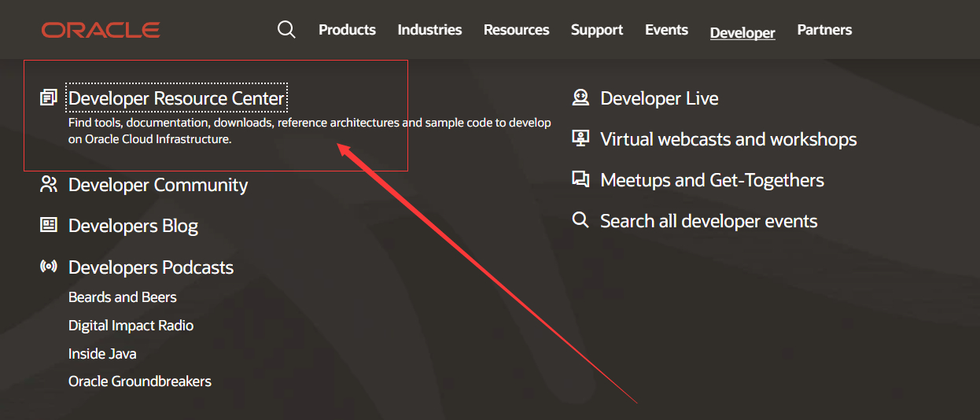Click the Meetups chat bubbles icon
The height and width of the screenshot is (420, 980).
click(580, 179)
